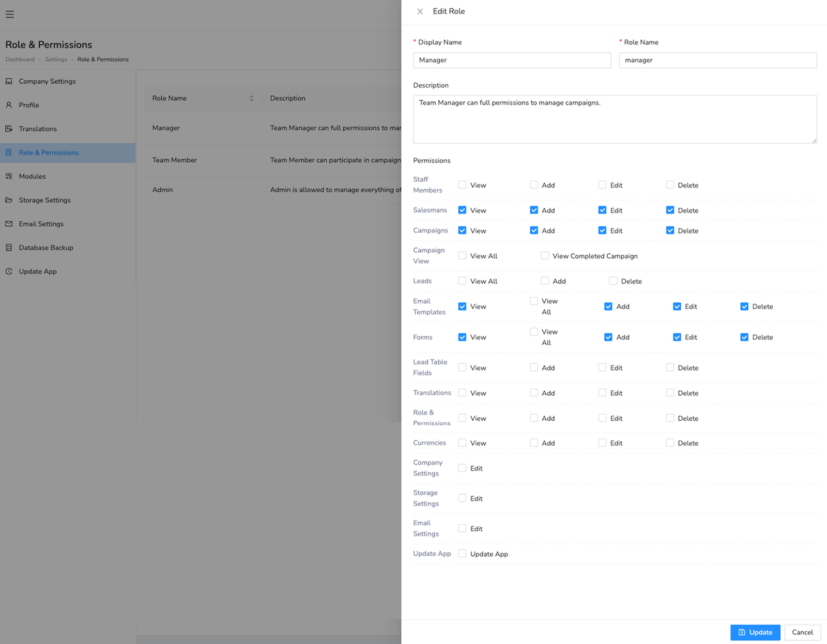The height and width of the screenshot is (644, 827).
Task: Uncheck Salesmans View permission
Action: click(462, 210)
